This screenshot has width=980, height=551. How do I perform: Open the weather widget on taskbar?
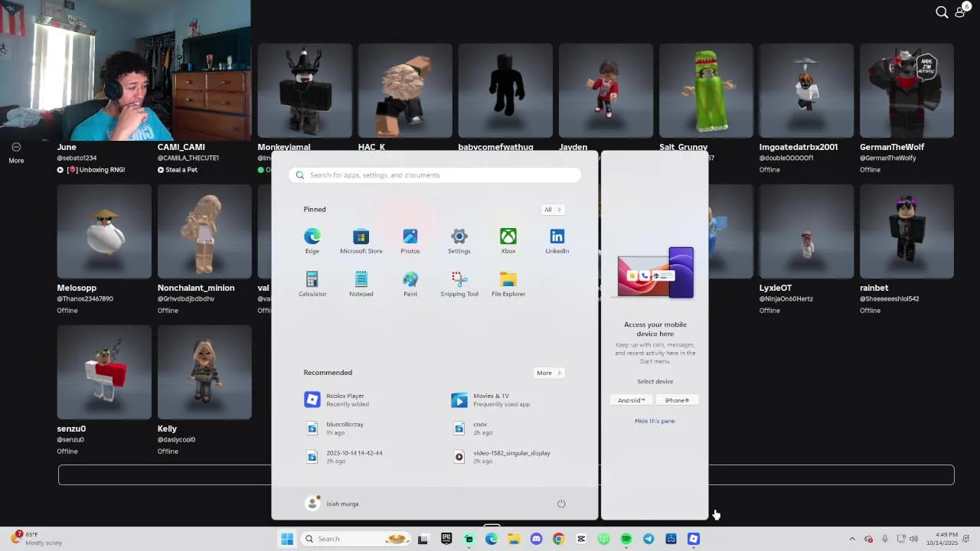click(x=37, y=538)
